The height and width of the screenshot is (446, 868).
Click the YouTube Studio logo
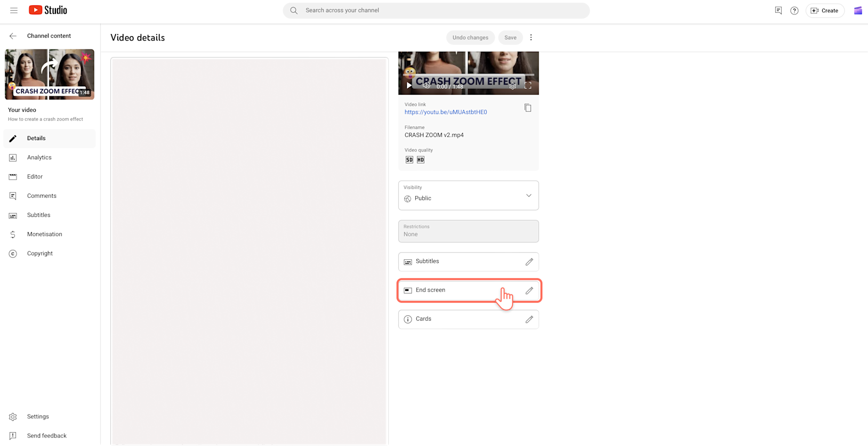coord(48,10)
